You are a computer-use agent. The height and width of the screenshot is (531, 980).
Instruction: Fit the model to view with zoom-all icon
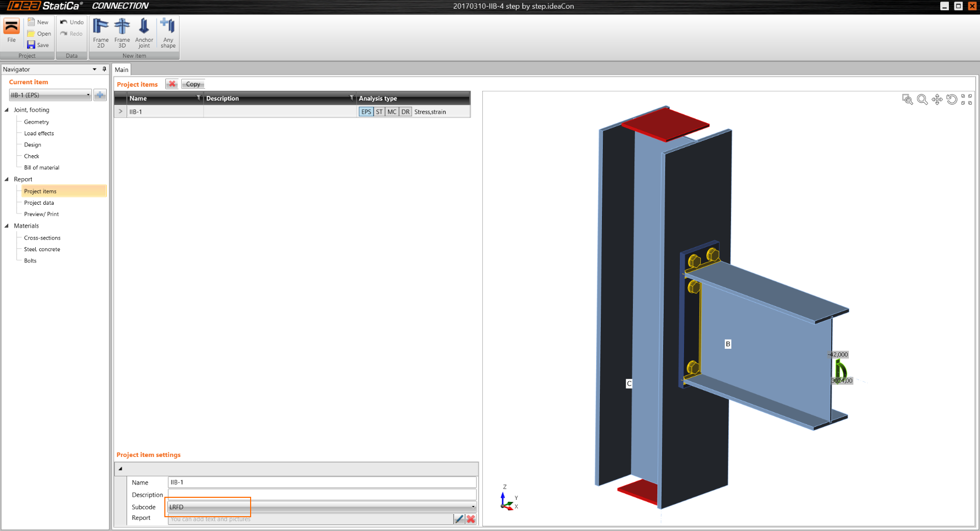[x=966, y=100]
